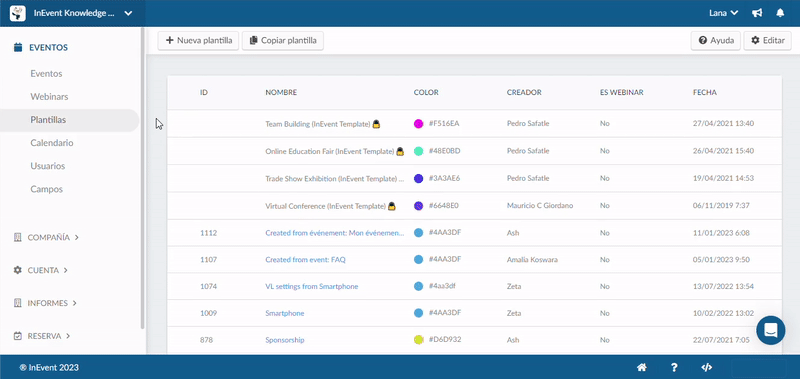Screen dimensions: 800x379
Task: Click the sidebar vertical scrollbar
Action: pyautogui.click(x=142, y=179)
